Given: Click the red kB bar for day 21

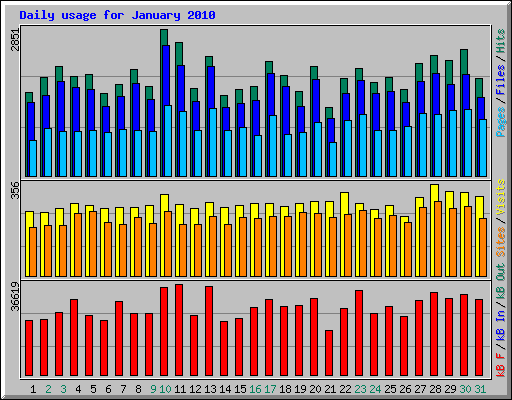Looking at the screenshot, I should click(x=329, y=353).
